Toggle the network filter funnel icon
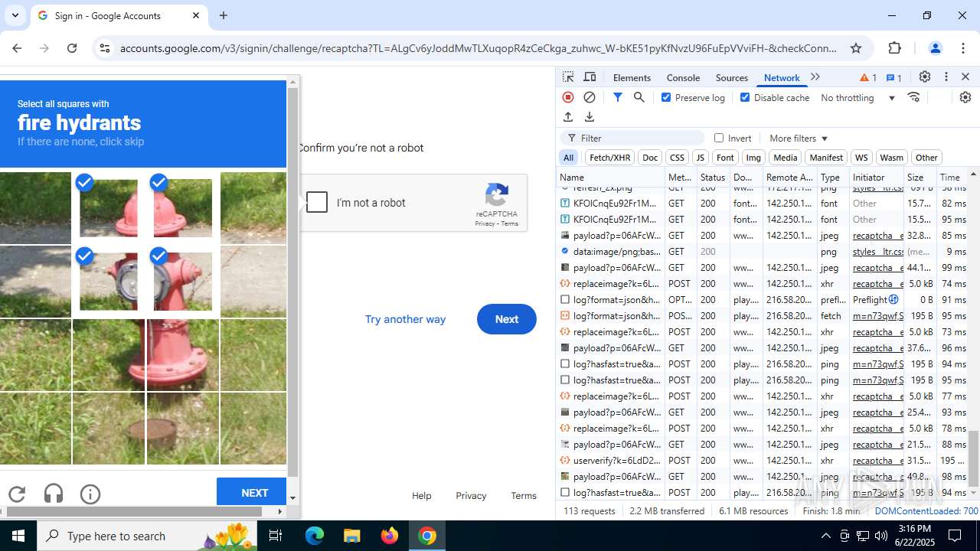 tap(618, 97)
